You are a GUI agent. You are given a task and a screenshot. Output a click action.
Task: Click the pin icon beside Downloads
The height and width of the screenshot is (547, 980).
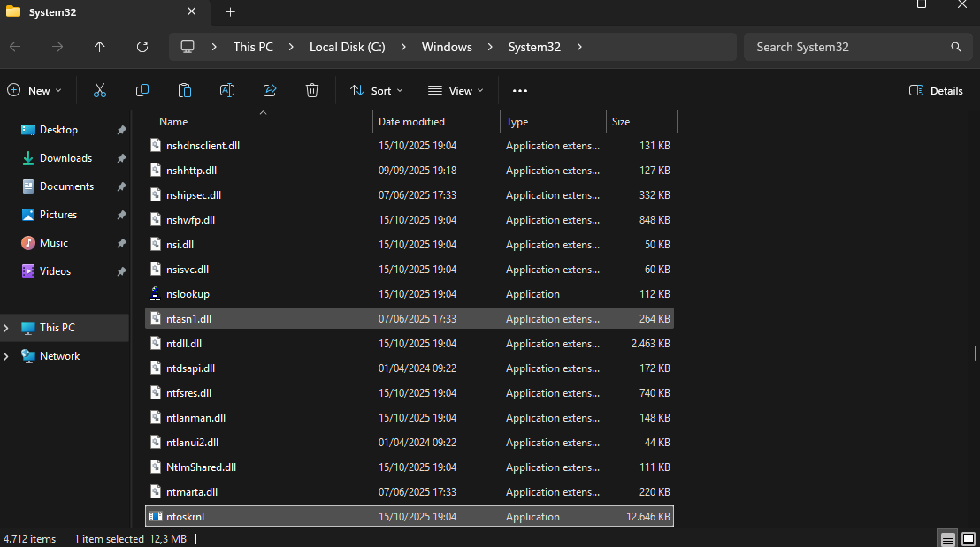pyautogui.click(x=121, y=158)
